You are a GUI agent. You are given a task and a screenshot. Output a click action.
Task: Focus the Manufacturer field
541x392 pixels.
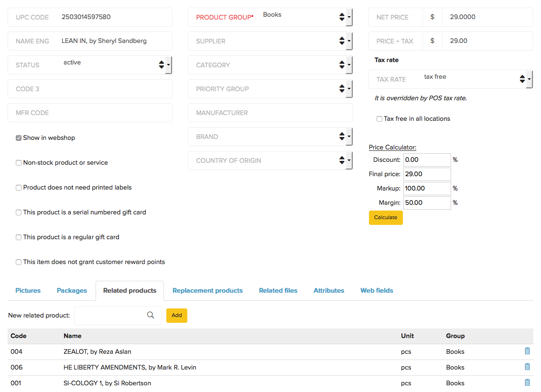pos(270,113)
